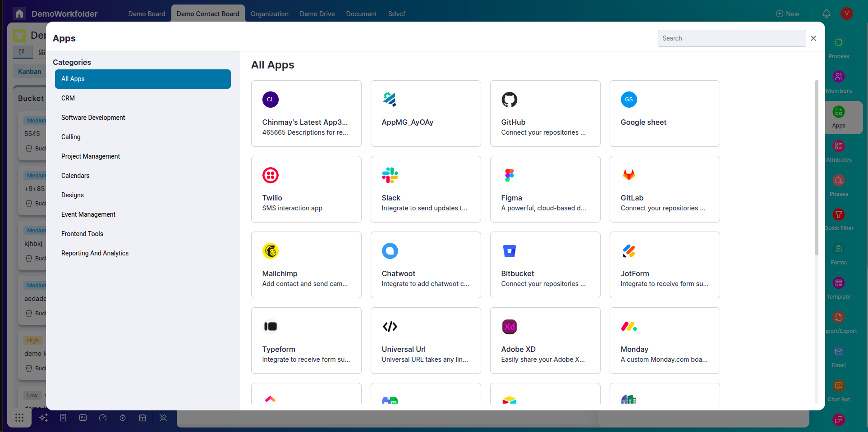This screenshot has width=868, height=432.
Task: Click the apps list vertical scrollbar
Action: [x=817, y=168]
